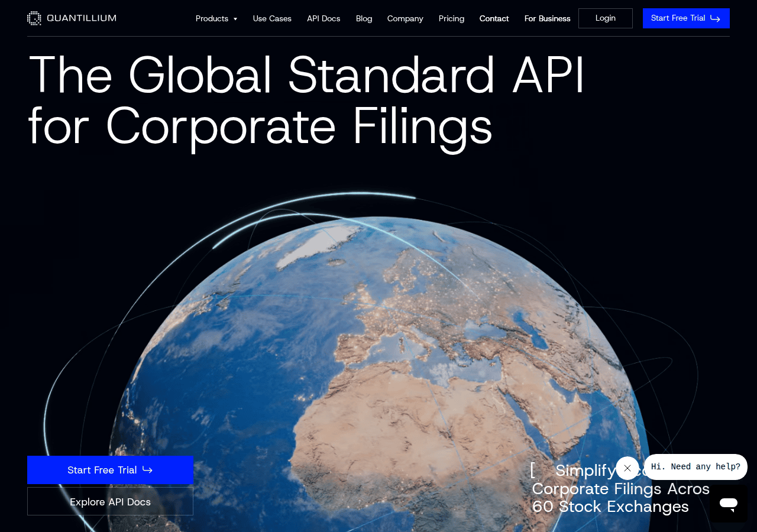757x532 pixels.
Task: Click the text '60 Stock Exchanges'
Action: (610, 507)
